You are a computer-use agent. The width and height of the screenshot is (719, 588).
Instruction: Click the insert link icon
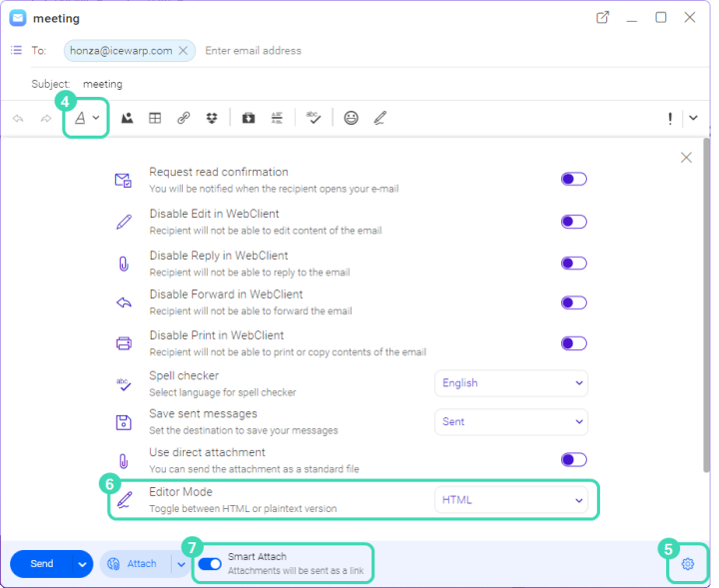point(184,118)
